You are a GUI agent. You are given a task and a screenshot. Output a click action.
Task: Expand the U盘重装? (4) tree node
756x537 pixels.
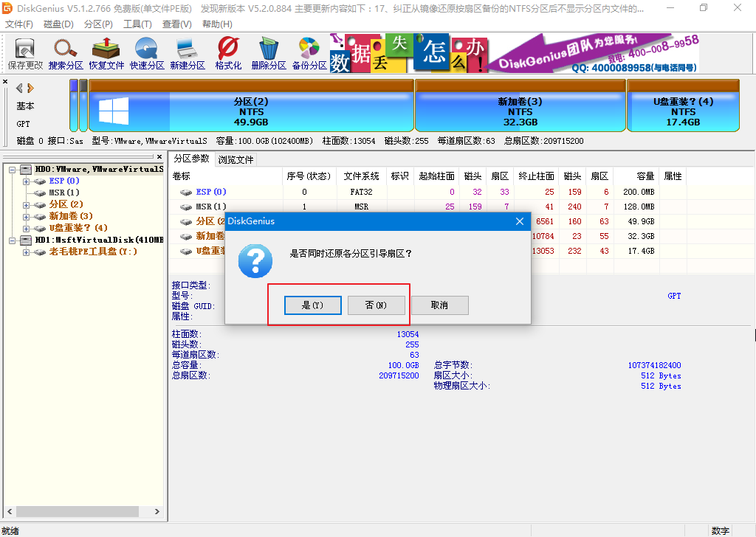[26, 229]
